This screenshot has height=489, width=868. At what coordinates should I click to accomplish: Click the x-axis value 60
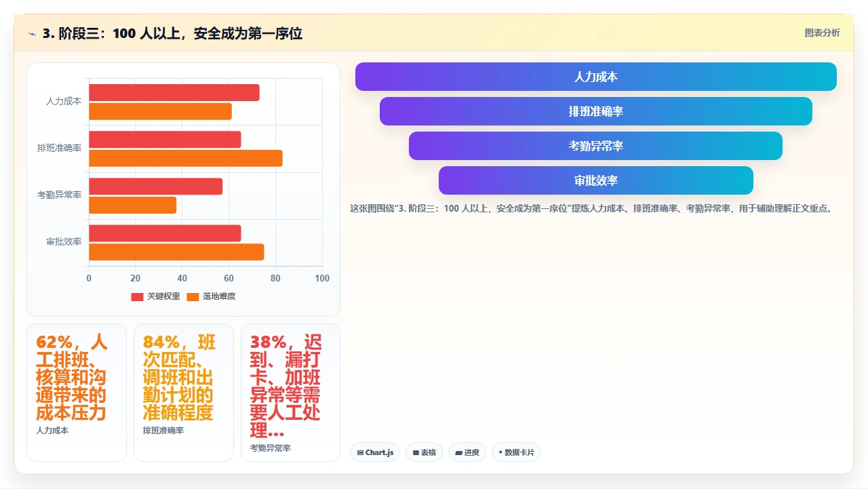(229, 279)
